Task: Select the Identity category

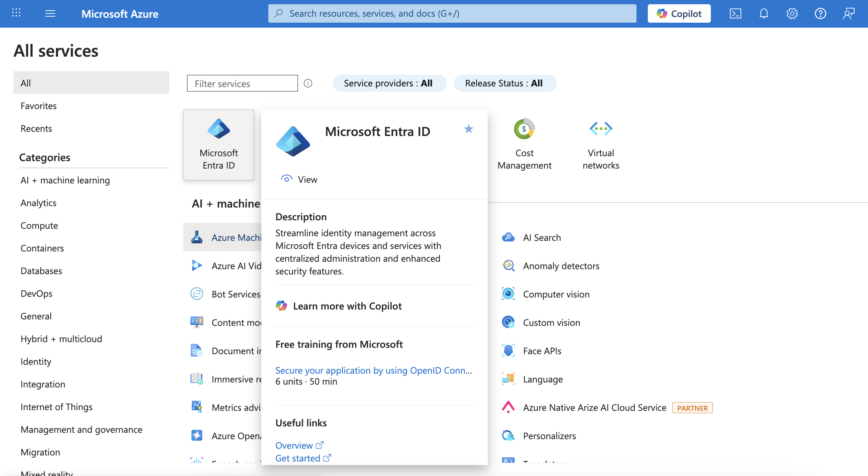Action: (x=36, y=362)
